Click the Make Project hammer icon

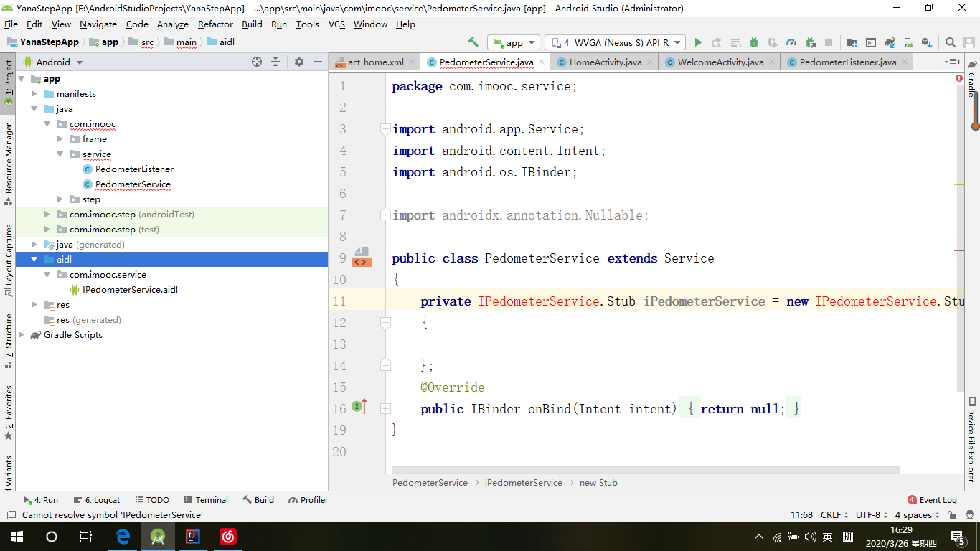[x=473, y=42]
